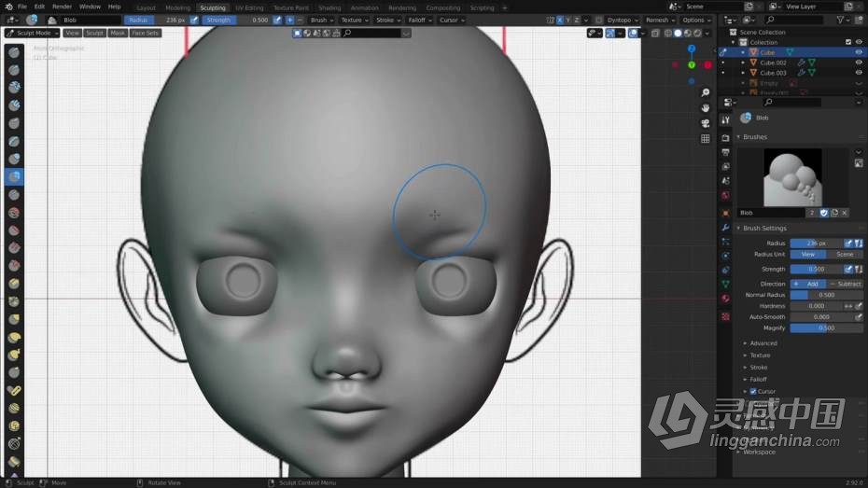Select the Crease brush tool
The height and width of the screenshot is (488, 868).
(x=14, y=195)
